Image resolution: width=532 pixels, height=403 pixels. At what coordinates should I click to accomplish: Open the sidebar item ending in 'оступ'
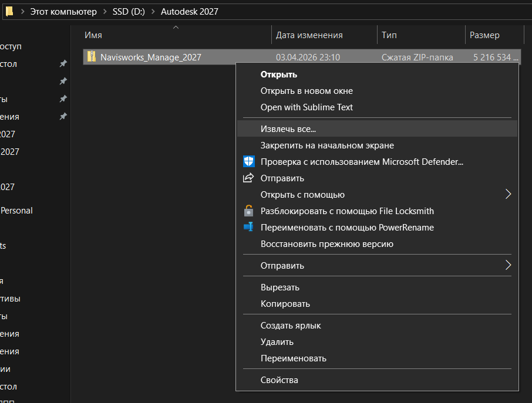click(x=11, y=46)
